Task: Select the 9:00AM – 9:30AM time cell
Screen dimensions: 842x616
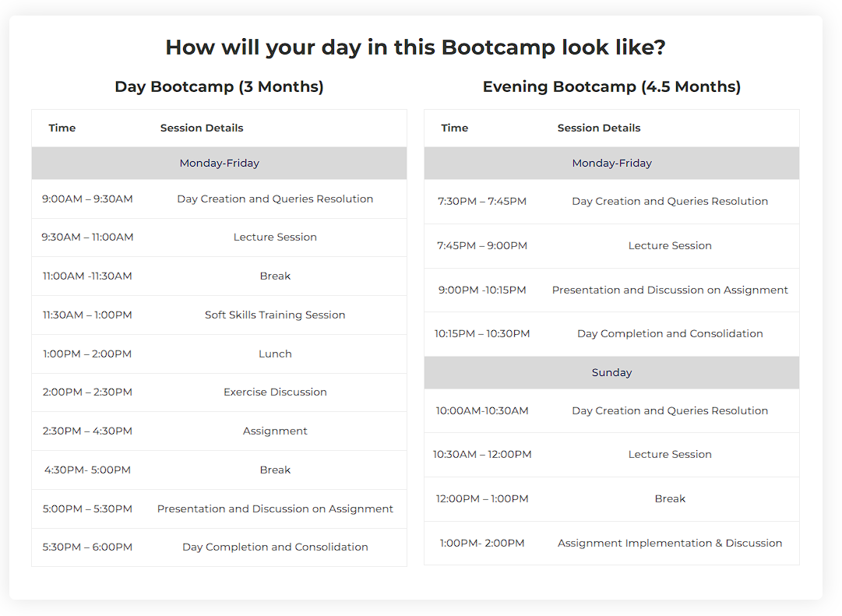Action: click(x=87, y=199)
